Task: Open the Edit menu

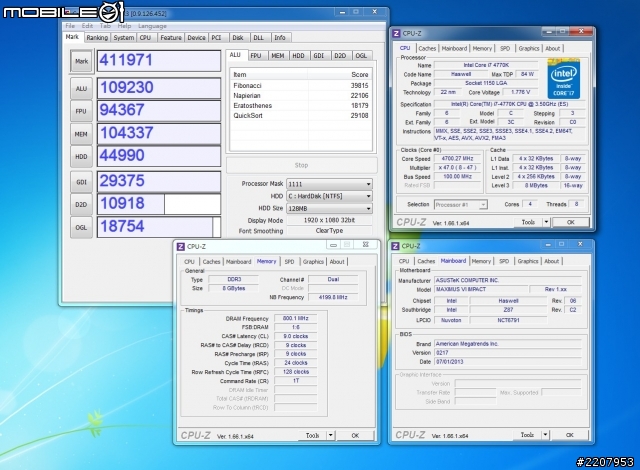Action: point(87,26)
